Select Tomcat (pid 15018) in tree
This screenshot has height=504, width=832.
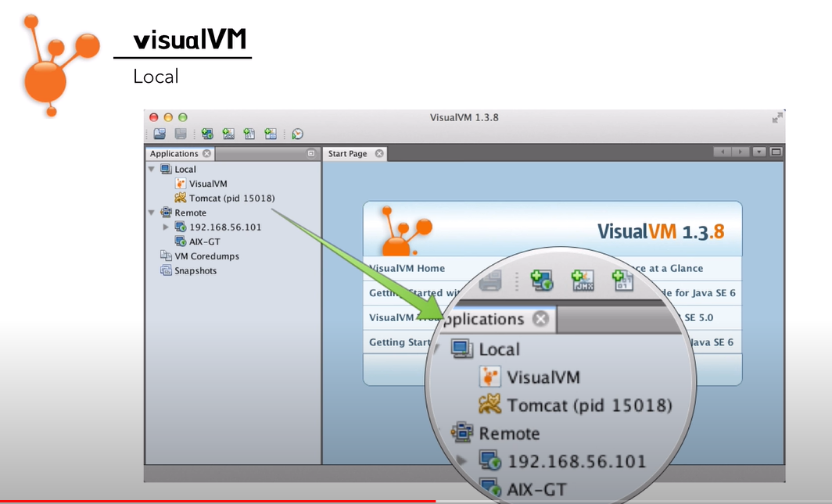[232, 198]
